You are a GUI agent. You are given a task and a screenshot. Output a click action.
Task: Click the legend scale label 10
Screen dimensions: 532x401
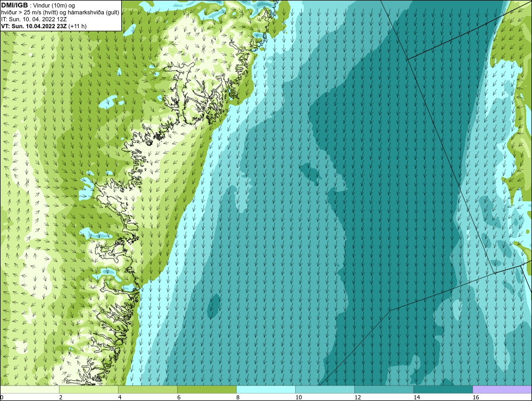coord(298,397)
